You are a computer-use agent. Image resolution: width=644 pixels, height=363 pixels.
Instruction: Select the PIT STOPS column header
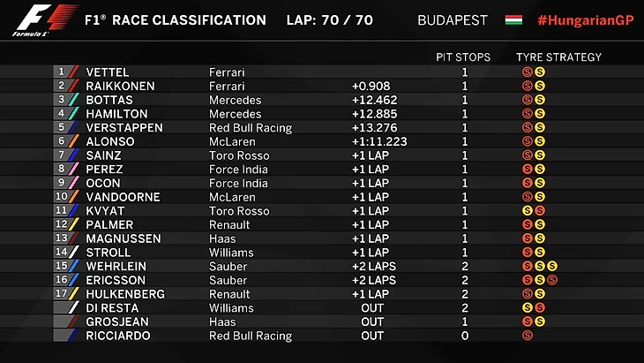(x=463, y=57)
